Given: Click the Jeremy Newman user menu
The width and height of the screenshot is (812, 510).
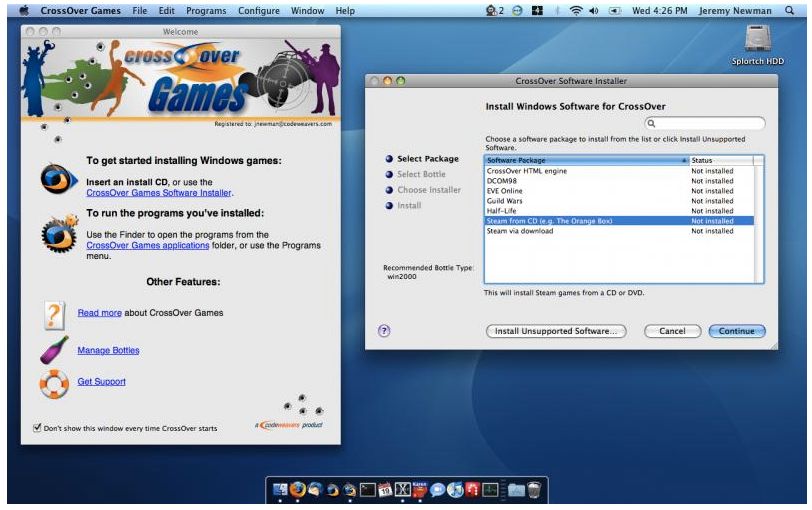Looking at the screenshot, I should pos(735,10).
